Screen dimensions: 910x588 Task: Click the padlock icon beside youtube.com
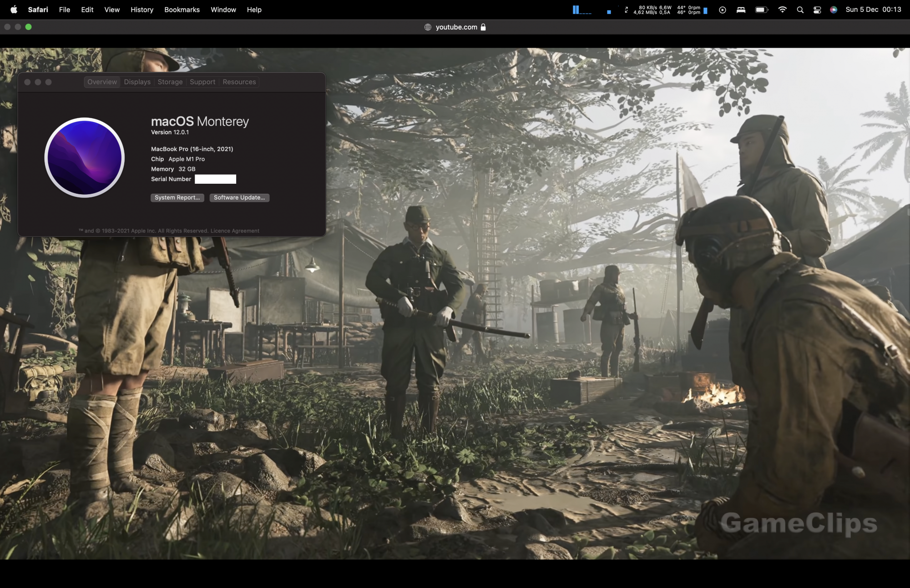pos(483,27)
